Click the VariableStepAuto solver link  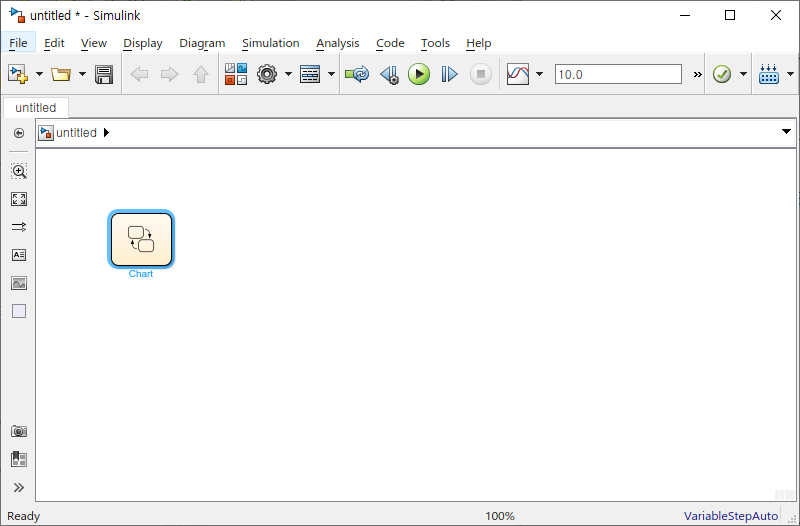731,516
